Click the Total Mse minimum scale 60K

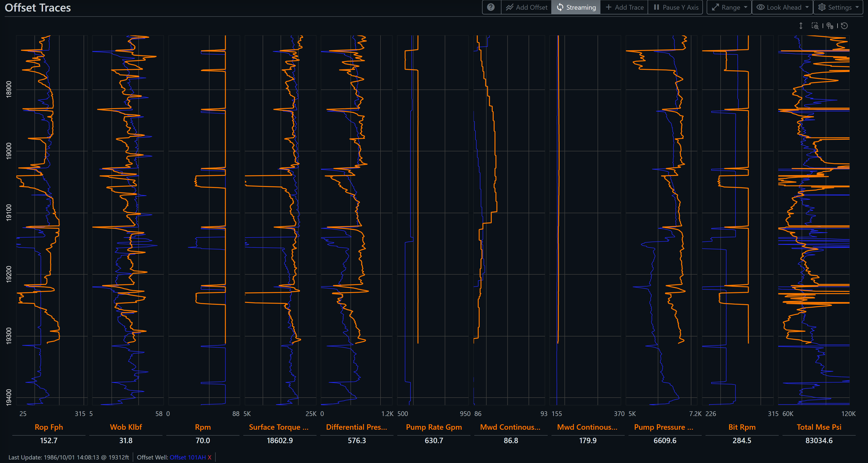[x=788, y=413]
